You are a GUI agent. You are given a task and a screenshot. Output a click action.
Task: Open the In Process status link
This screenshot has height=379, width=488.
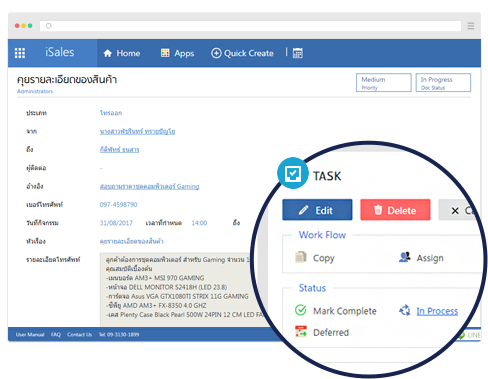(x=437, y=311)
